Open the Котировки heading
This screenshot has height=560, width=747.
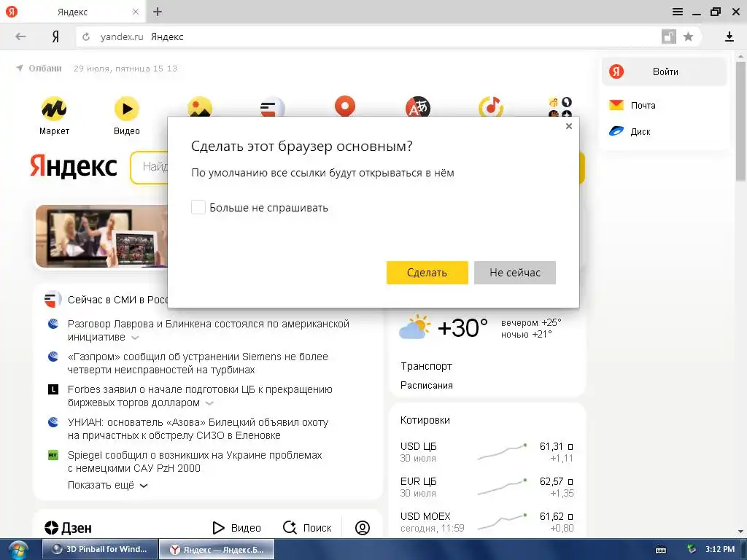click(x=425, y=421)
